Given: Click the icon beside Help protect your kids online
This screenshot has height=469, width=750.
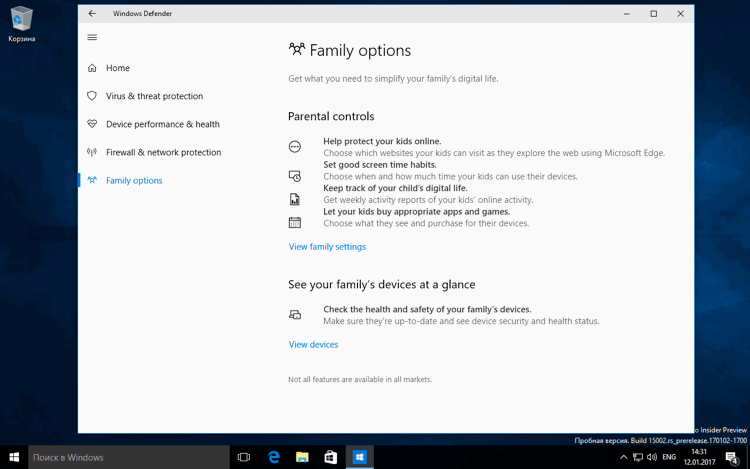Looking at the screenshot, I should click(295, 147).
